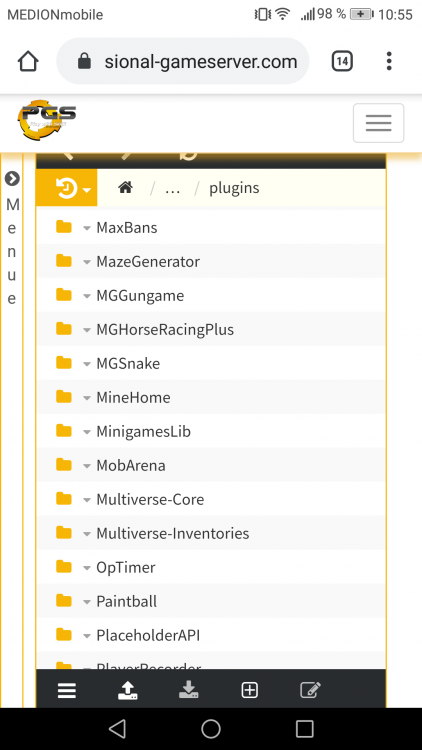This screenshot has width=422, height=750.
Task: Select the MGSnake folder name
Action: pos(128,364)
